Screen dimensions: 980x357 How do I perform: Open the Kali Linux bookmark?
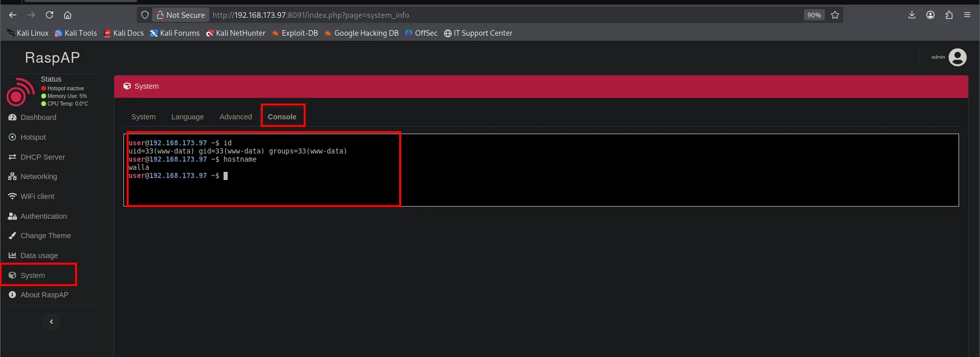(28, 33)
